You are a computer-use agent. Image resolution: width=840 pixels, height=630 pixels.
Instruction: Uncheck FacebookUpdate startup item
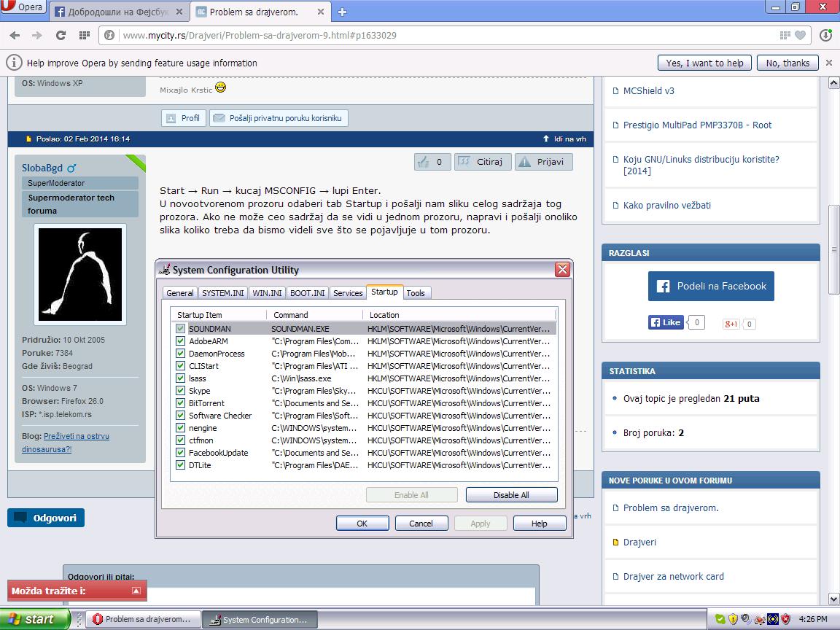coord(181,453)
